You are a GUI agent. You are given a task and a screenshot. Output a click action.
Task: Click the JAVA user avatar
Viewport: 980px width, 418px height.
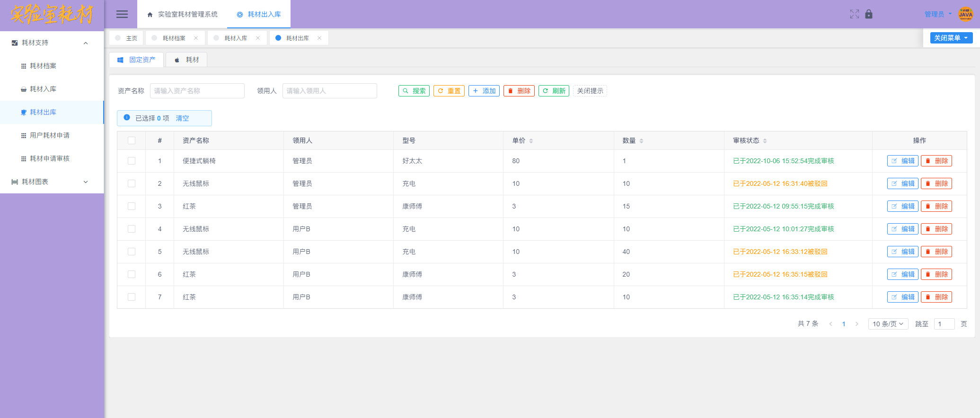point(965,14)
